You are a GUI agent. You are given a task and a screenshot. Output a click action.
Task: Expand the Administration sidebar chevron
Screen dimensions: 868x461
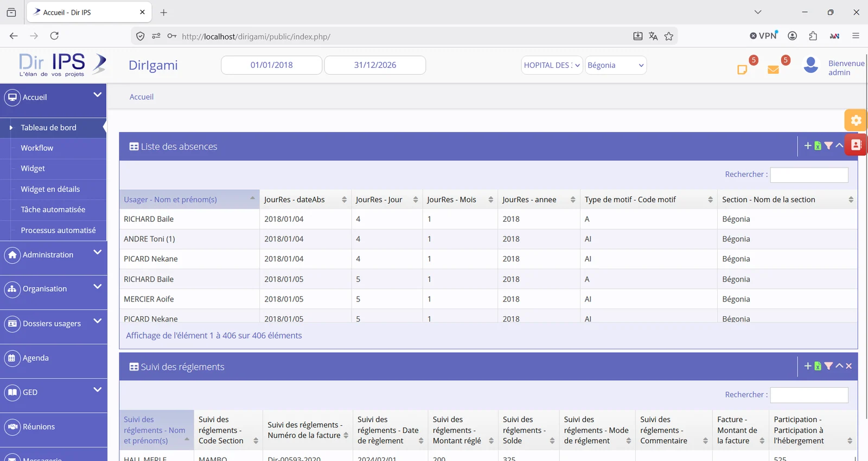[98, 252]
